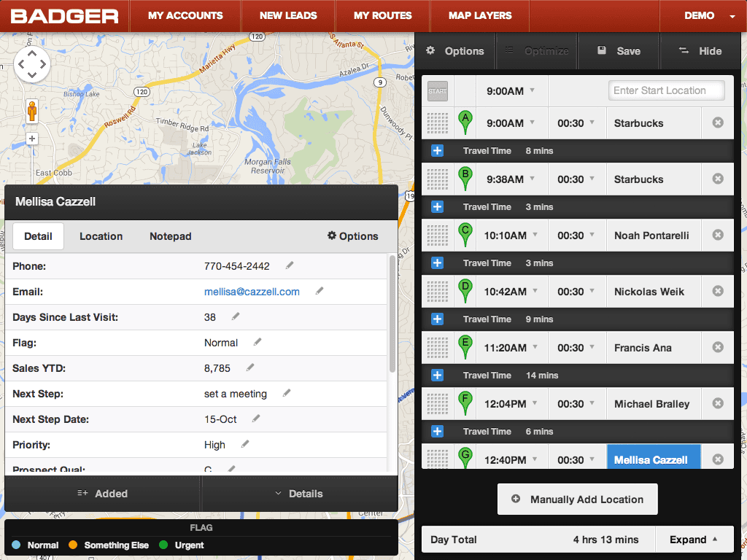
Task: Add stop after 9 mins travel time
Action: (438, 319)
